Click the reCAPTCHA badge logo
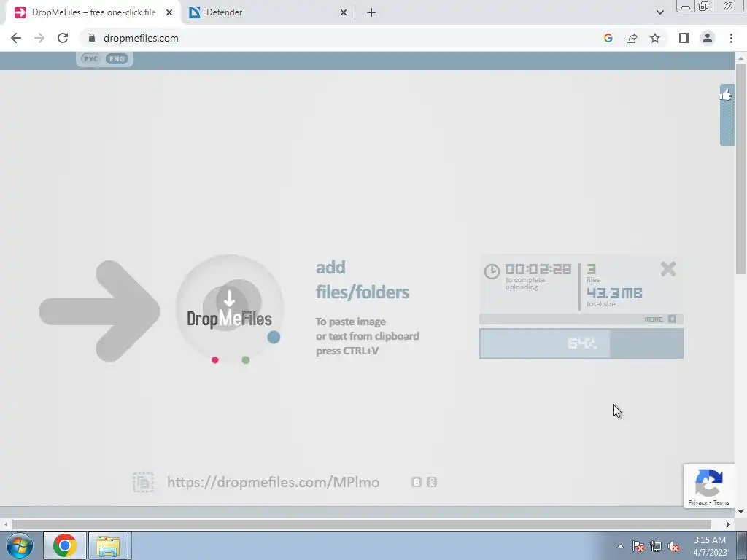Viewport: 747px width, 560px height. point(709,483)
